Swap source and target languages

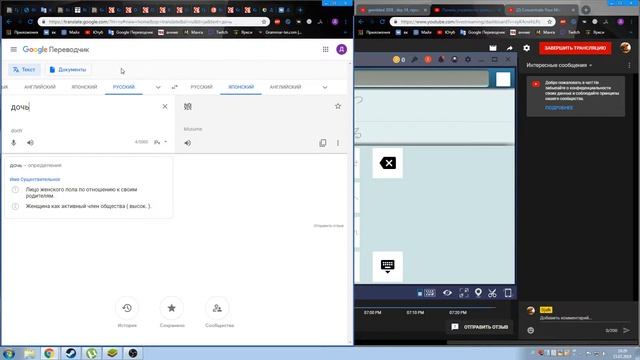point(175,87)
